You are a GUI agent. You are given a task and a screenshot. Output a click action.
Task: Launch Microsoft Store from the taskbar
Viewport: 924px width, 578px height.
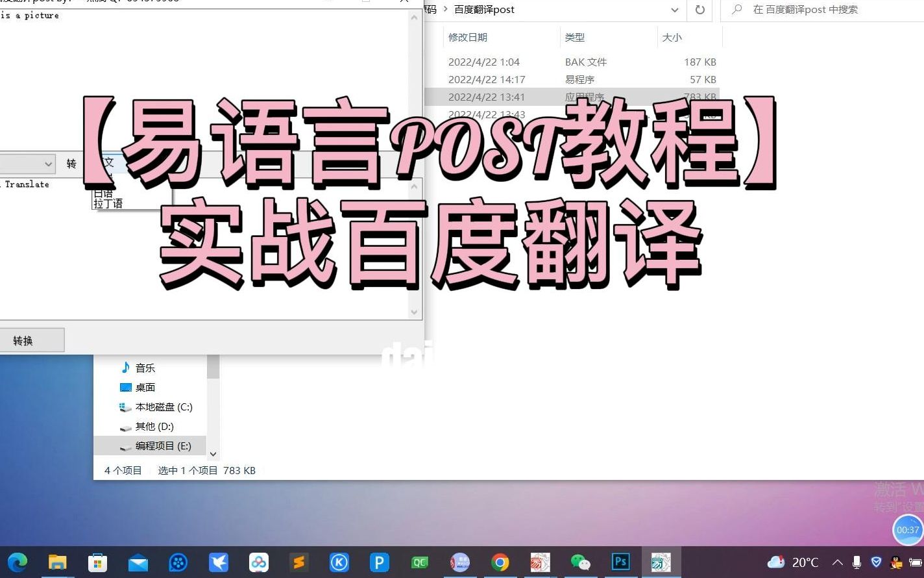pyautogui.click(x=98, y=562)
